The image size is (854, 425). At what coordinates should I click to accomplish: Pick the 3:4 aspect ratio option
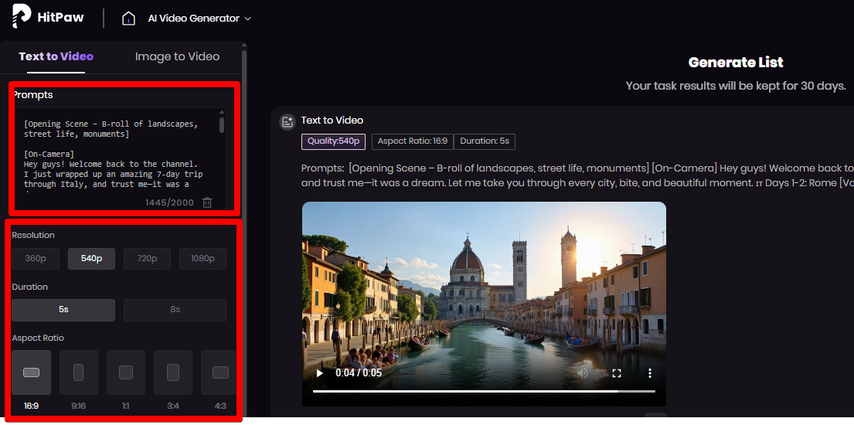(x=173, y=372)
